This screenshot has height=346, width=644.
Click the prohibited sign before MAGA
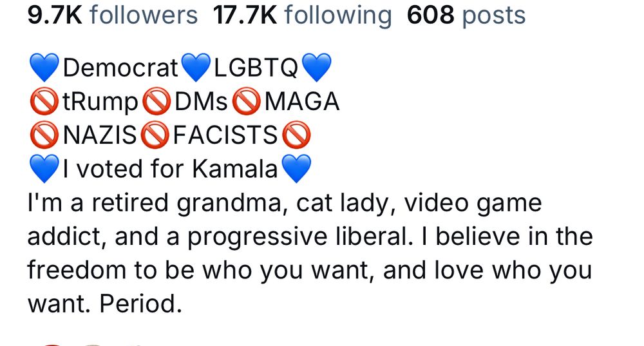[247, 101]
